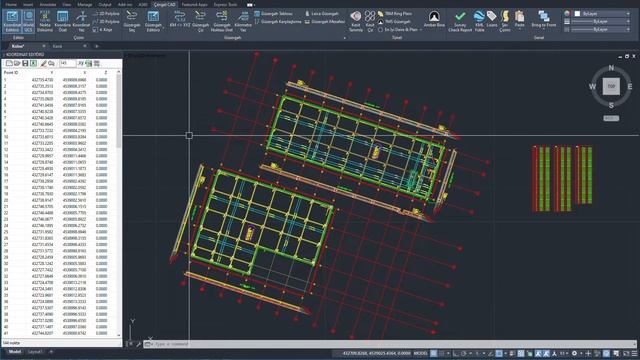Click the Kilometre Yaz tool

243,21
